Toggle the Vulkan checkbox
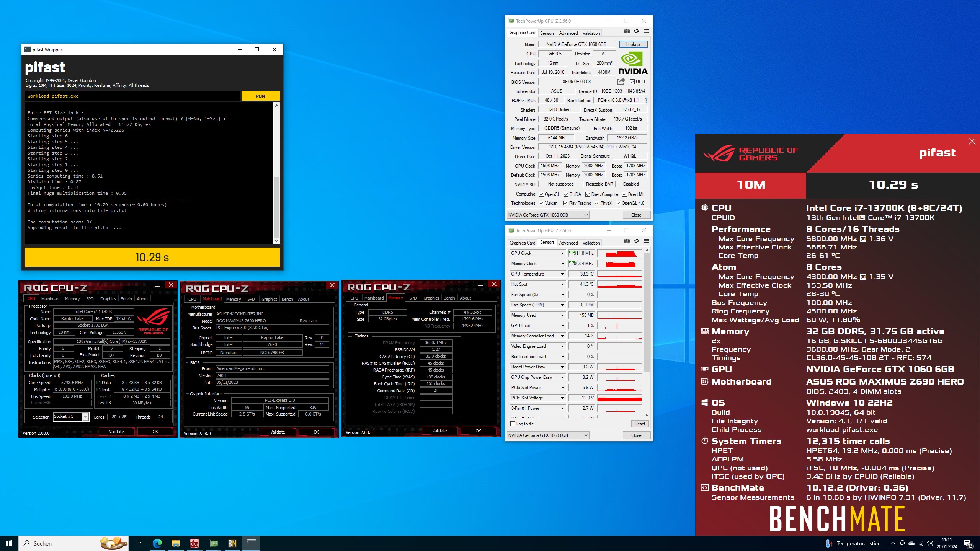 (x=541, y=203)
